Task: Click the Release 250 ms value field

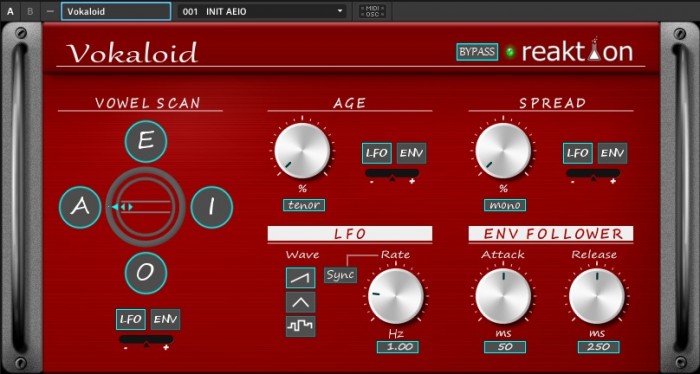Action: click(599, 347)
